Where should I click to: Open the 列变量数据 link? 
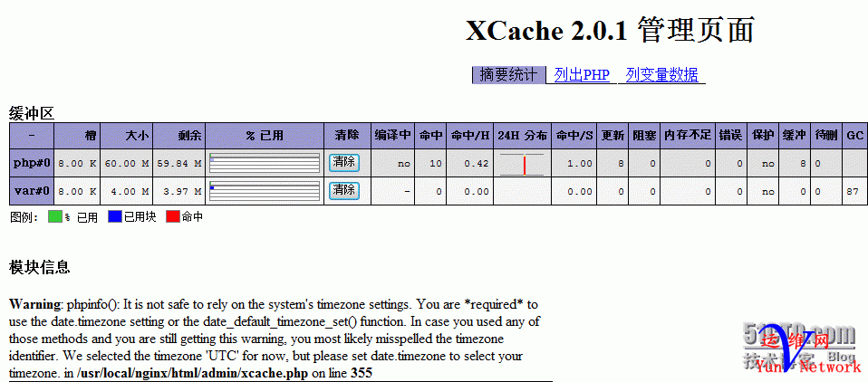click(661, 74)
